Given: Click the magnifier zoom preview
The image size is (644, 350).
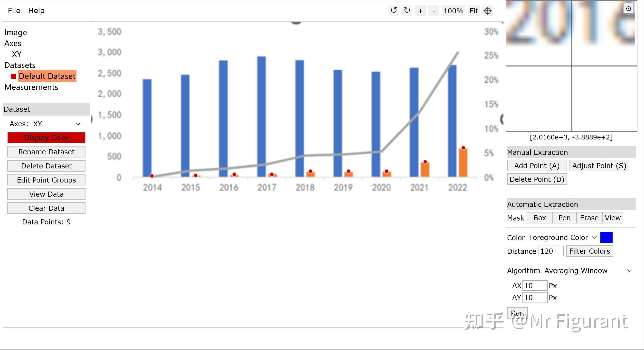Looking at the screenshot, I should point(571,66).
